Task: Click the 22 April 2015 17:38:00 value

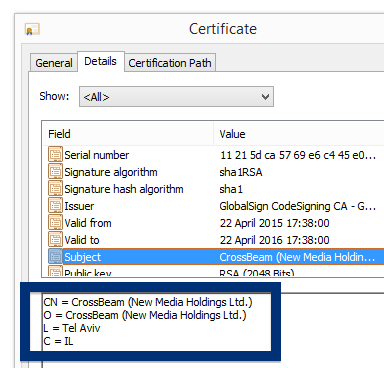Action: (275, 223)
